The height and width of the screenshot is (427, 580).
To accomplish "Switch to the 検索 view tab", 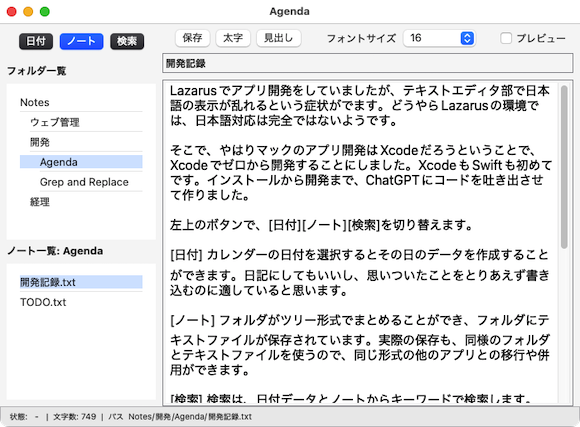I will 127,41.
